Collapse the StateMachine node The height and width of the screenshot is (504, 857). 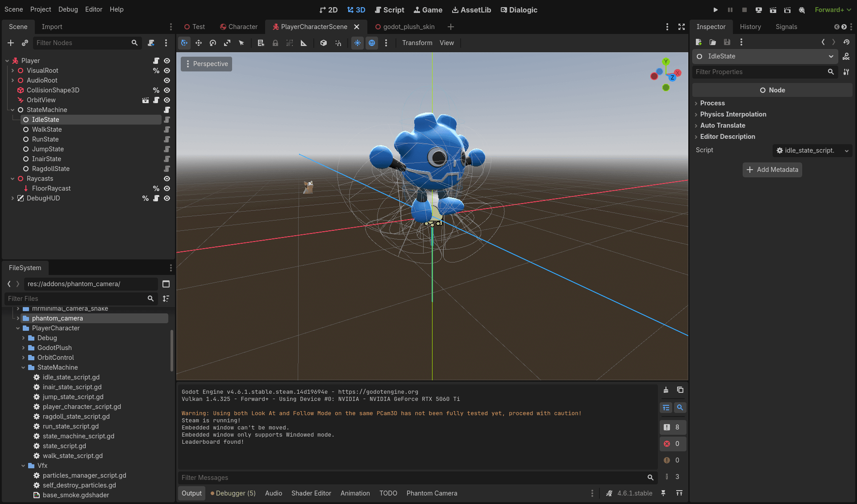tap(12, 110)
